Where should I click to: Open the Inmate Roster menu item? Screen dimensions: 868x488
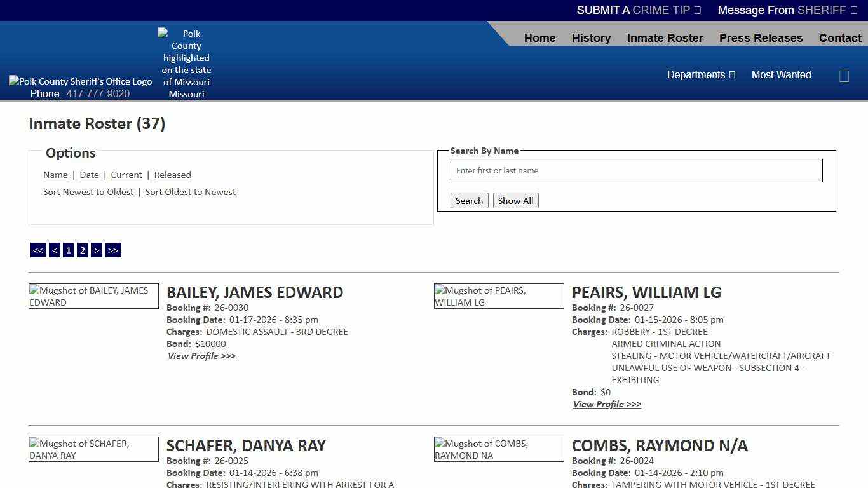(x=665, y=38)
